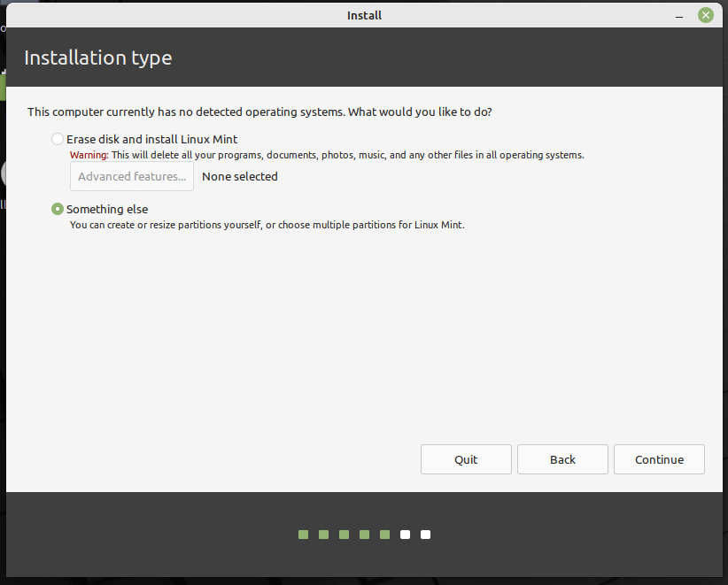Click the Installation type heading
728x585 pixels.
(98, 58)
